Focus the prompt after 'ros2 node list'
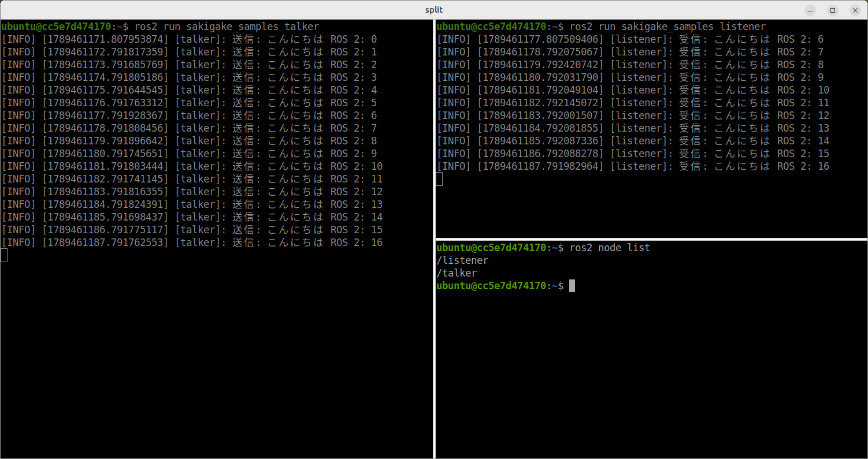Image resolution: width=868 pixels, height=459 pixels. click(x=572, y=286)
